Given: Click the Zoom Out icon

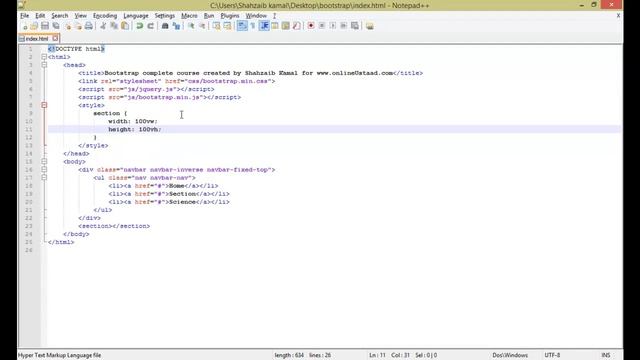Looking at the screenshot, I should [202, 26].
